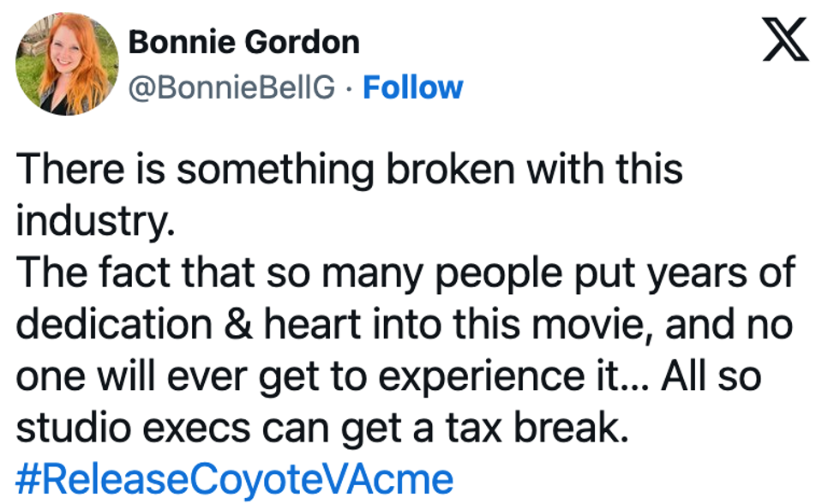Click the Bonnie Gordon display name
Viewport: 840px width, 504px height.
pos(243,41)
